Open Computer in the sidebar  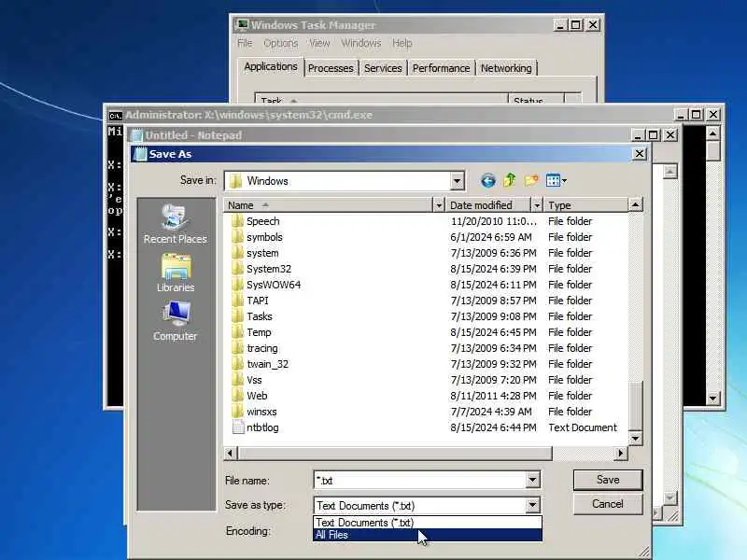(176, 321)
